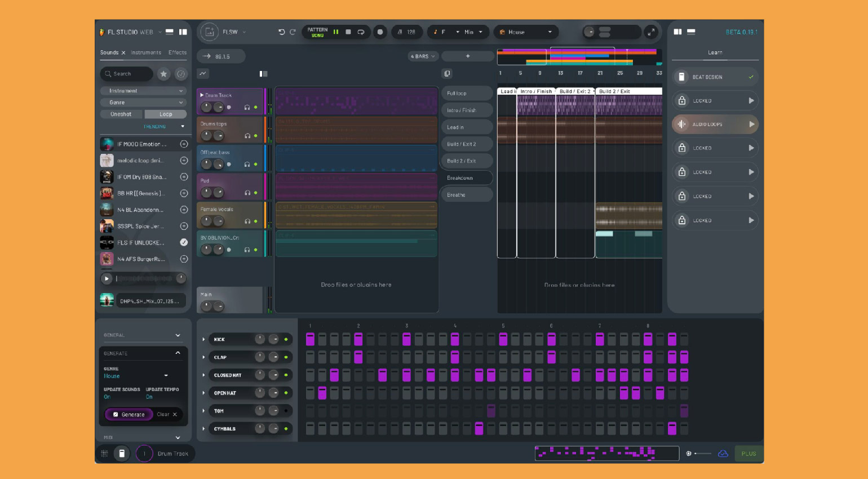Click the Search sounds input field
This screenshot has height=479, width=868.
(x=126, y=74)
